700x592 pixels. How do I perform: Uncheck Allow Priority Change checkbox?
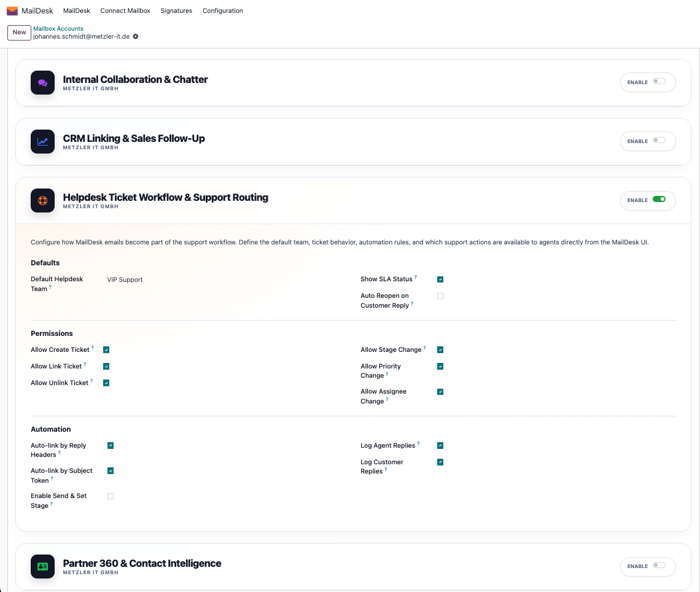point(440,367)
